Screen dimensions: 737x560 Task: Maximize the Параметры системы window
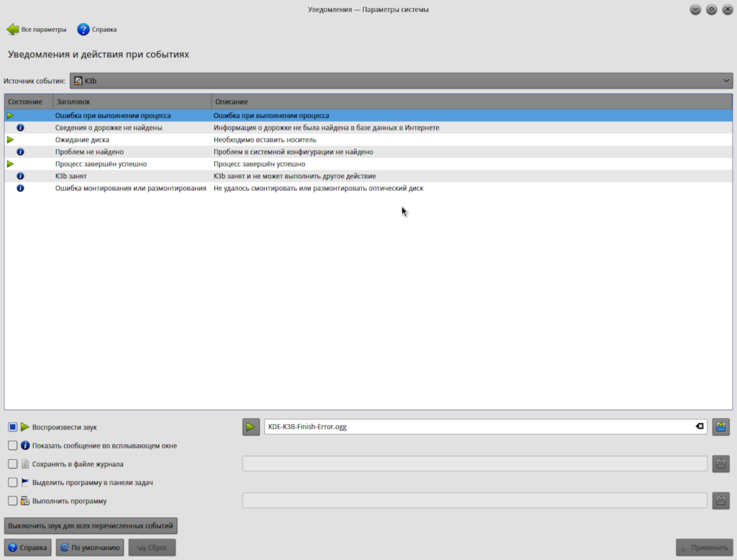[x=711, y=9]
